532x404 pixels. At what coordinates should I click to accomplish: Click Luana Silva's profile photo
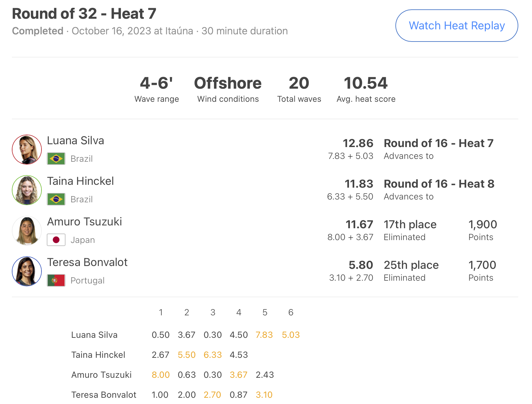tap(27, 150)
